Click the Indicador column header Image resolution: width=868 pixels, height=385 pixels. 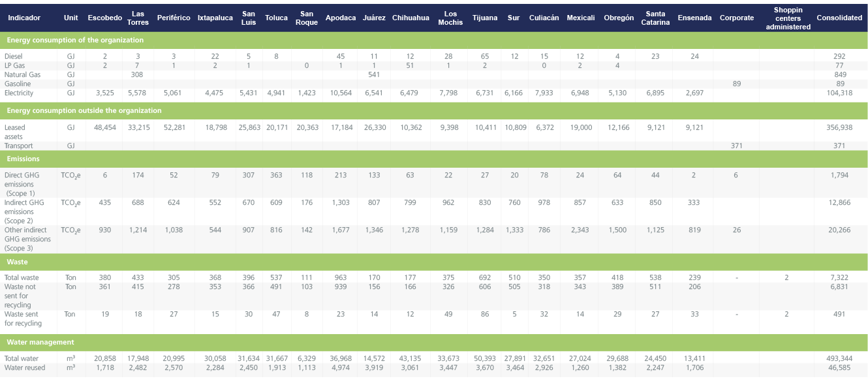[24, 18]
